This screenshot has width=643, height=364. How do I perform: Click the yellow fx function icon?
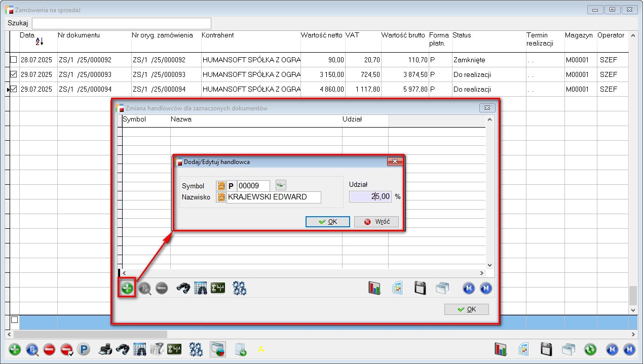pyautogui.click(x=261, y=349)
